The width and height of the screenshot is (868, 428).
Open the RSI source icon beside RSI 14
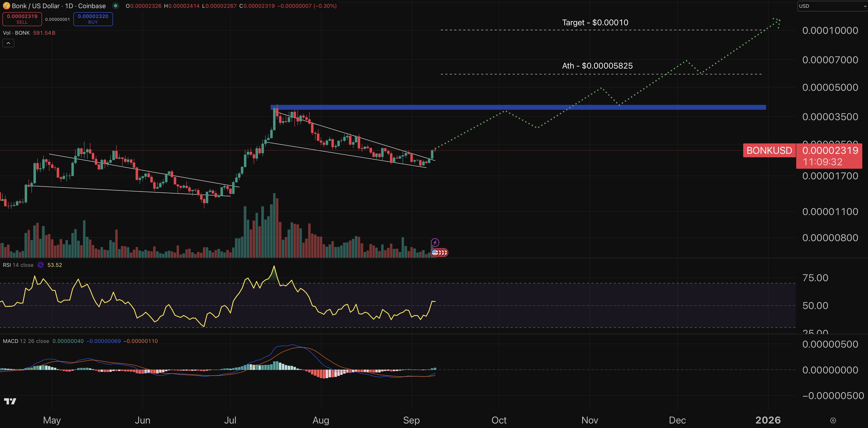(x=40, y=265)
